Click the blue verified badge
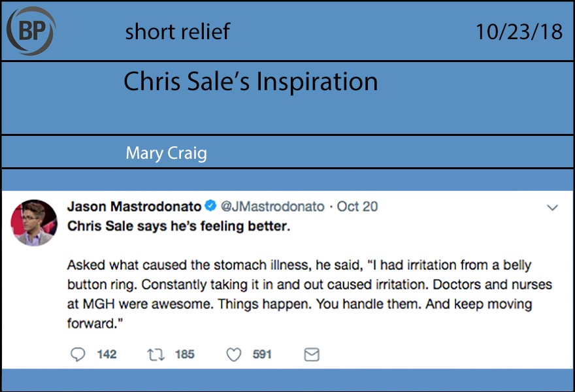 210,207
